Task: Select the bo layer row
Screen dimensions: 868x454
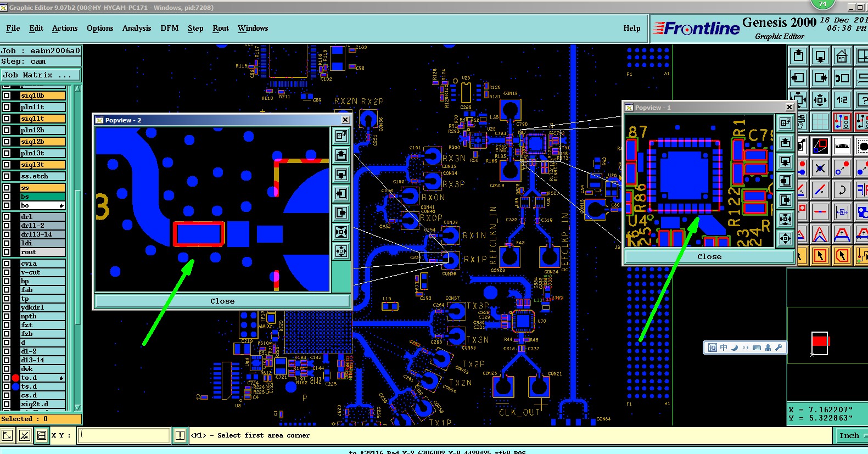Action: (x=43, y=205)
